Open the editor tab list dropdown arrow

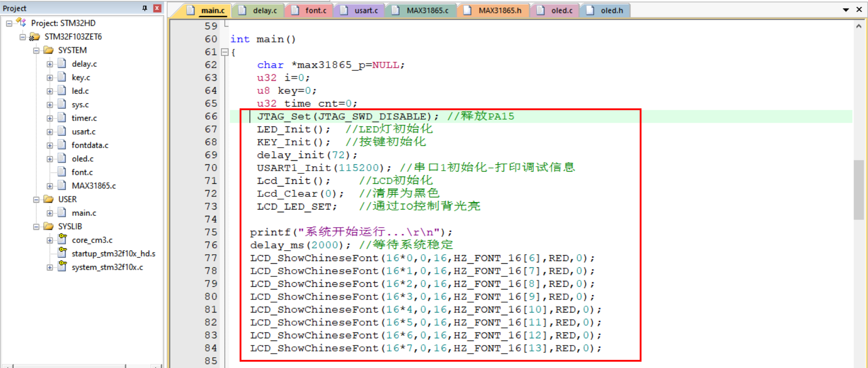point(845,10)
